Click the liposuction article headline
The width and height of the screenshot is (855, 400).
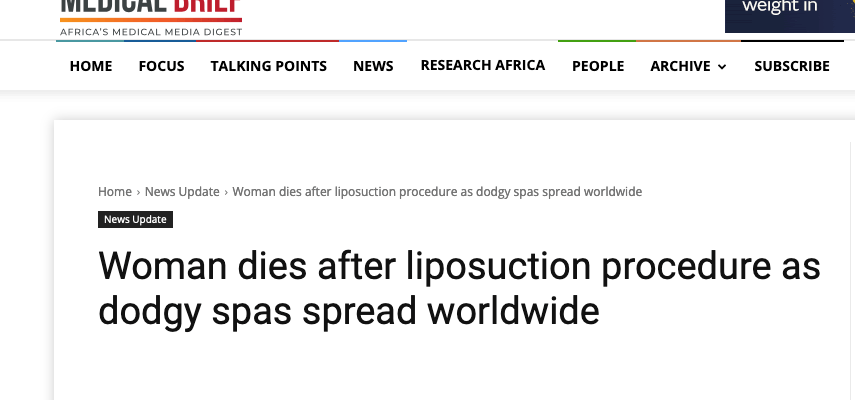tap(459, 288)
